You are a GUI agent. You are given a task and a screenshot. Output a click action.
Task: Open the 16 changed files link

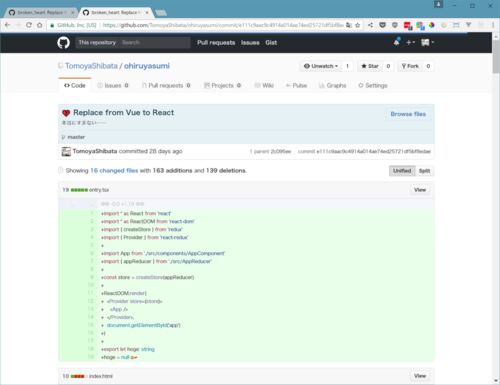tap(114, 170)
